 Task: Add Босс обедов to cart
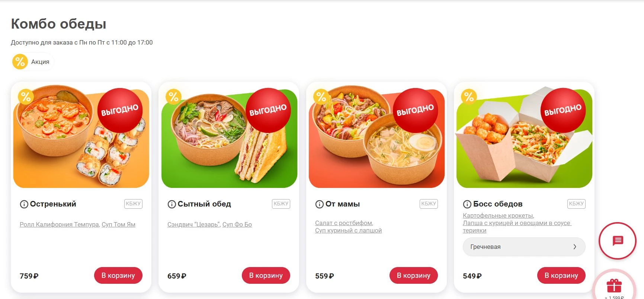[561, 275]
